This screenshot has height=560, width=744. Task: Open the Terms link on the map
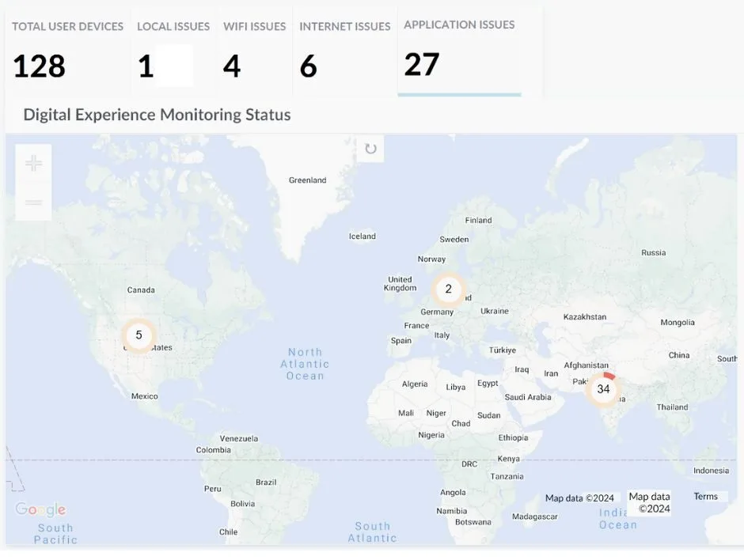[x=705, y=497]
